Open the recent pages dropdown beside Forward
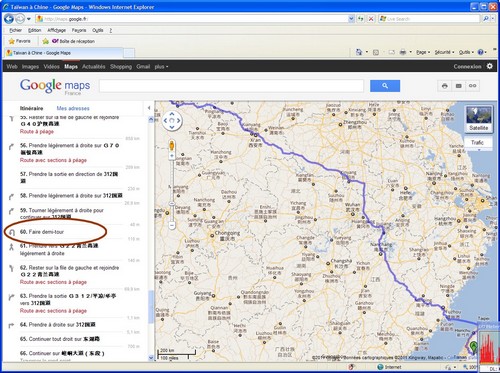The image size is (500, 373). click(x=29, y=19)
